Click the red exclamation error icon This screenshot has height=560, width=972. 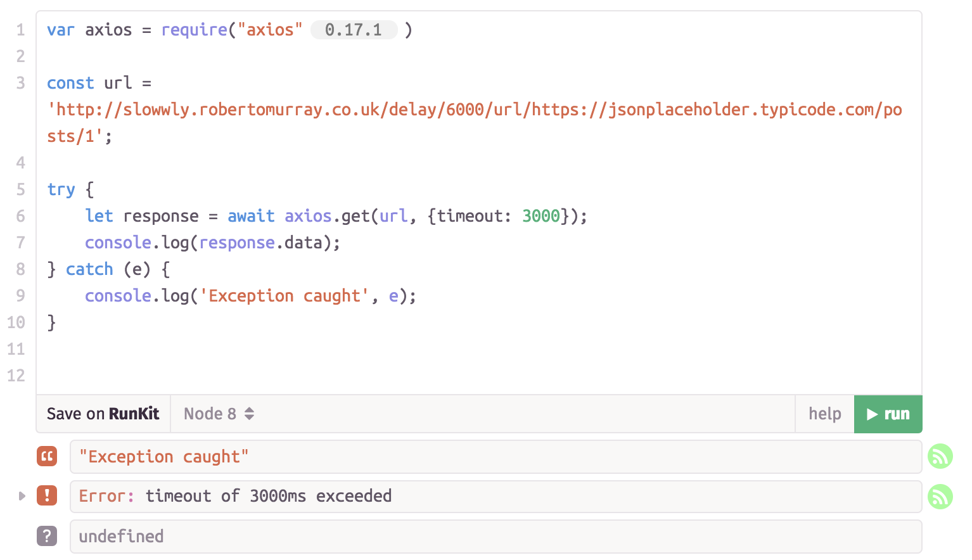tap(47, 495)
